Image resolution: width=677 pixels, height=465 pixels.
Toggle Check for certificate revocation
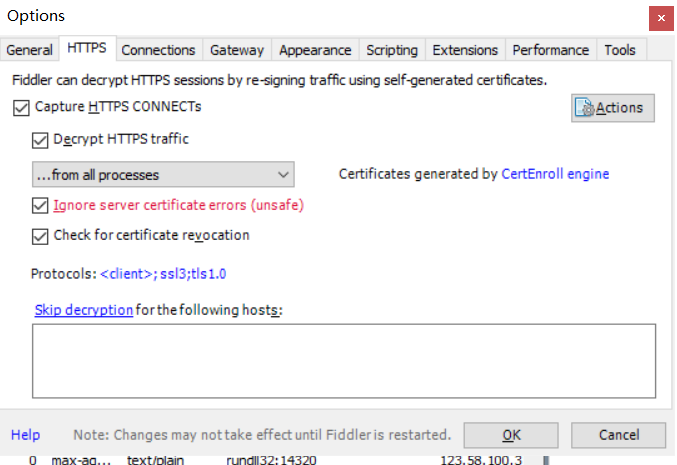pyautogui.click(x=41, y=236)
